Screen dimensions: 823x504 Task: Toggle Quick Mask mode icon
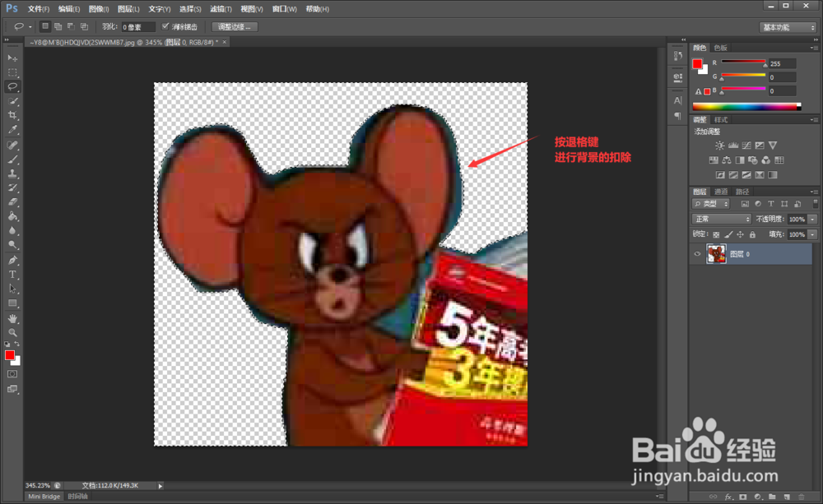tap(12, 374)
